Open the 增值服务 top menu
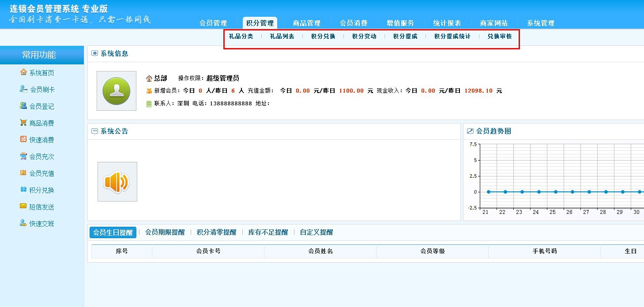644x307 pixels. [x=400, y=23]
